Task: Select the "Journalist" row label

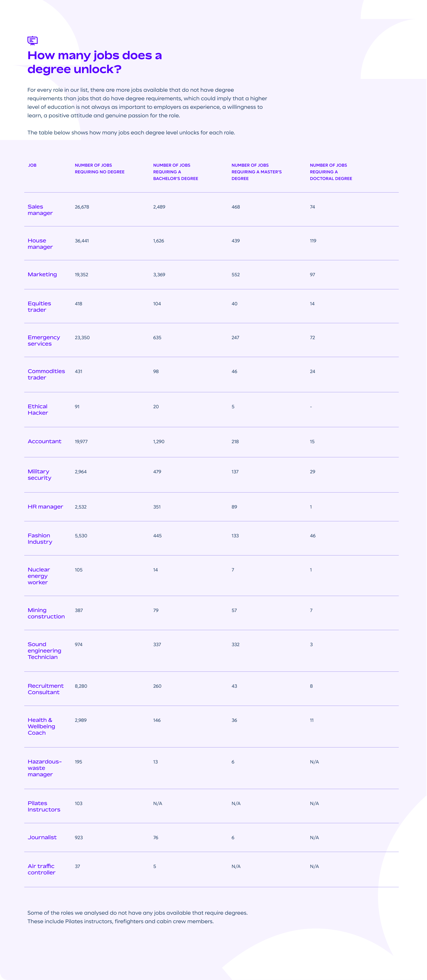Action: coord(42,837)
